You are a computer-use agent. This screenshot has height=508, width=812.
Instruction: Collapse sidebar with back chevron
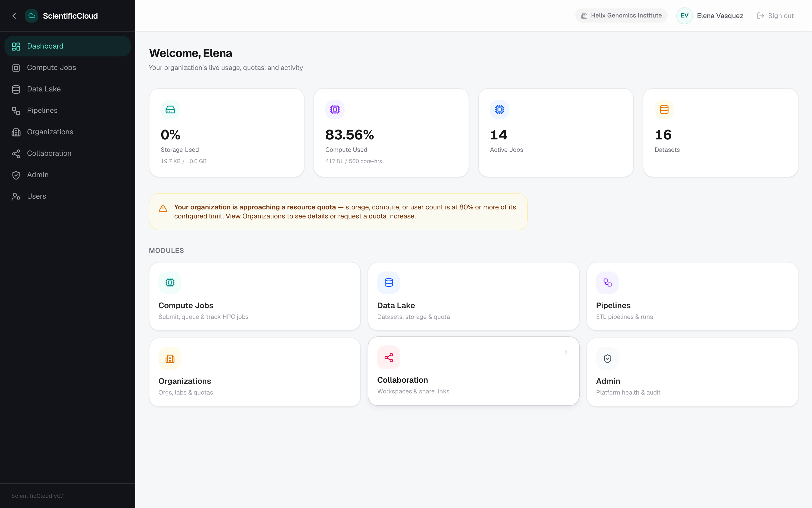point(14,16)
